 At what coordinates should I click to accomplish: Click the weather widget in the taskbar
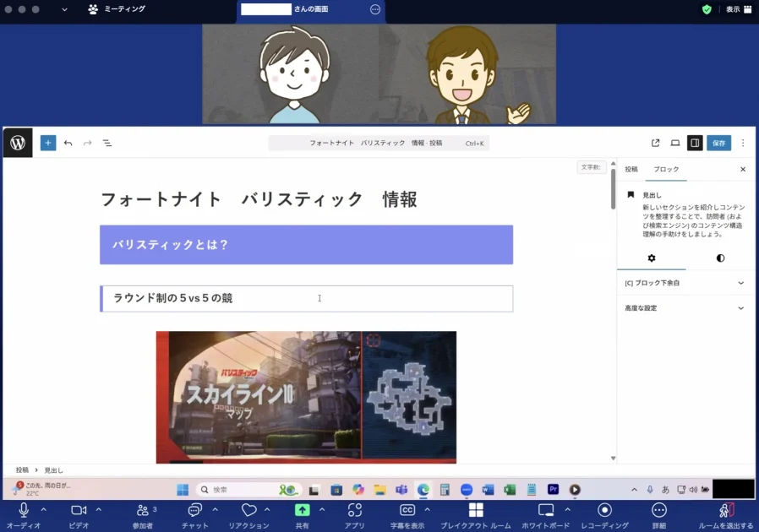42,489
